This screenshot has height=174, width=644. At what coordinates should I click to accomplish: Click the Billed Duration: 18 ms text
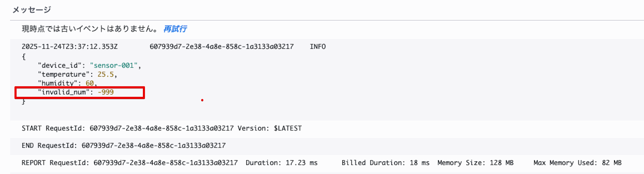click(x=385, y=163)
